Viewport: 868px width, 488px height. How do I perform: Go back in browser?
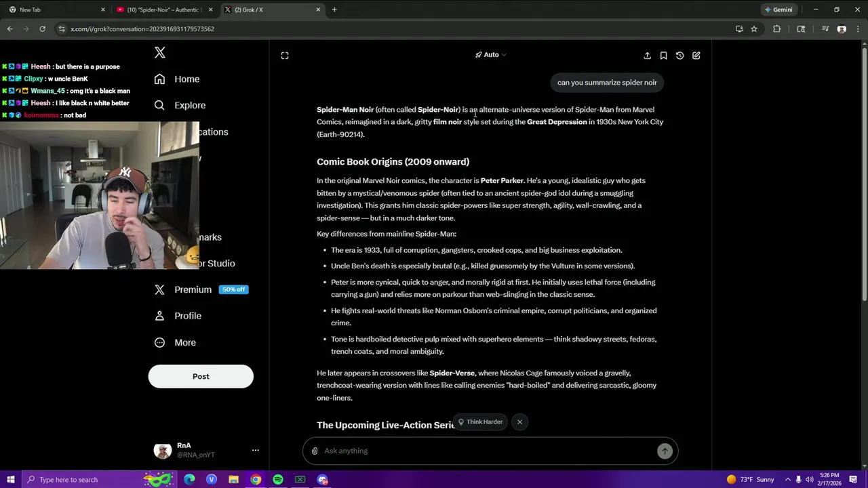9,29
